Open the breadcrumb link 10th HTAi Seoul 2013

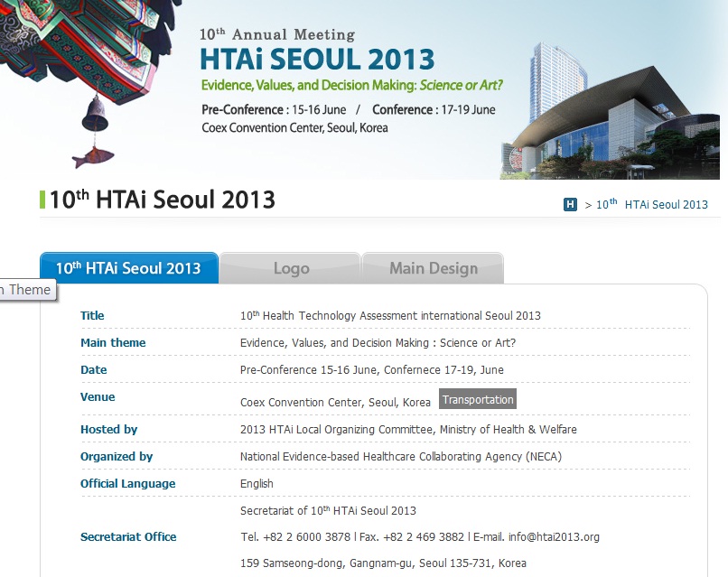pos(652,205)
